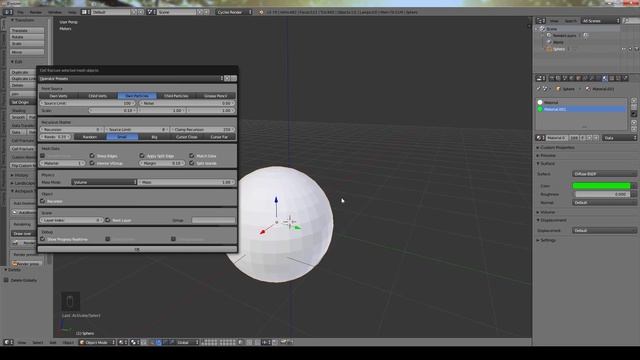Click the Recursion number field
Viewport: 640px width, 360px height.
pyautogui.click(x=71, y=129)
